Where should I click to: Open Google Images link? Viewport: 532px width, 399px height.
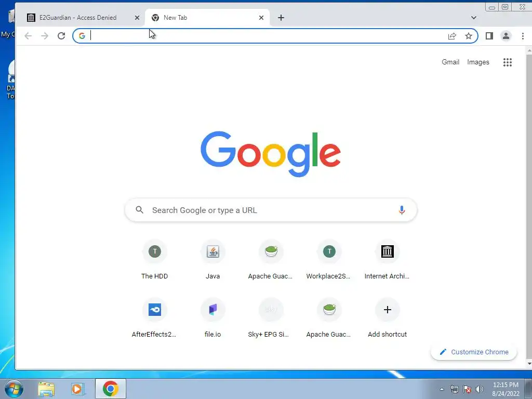click(478, 62)
